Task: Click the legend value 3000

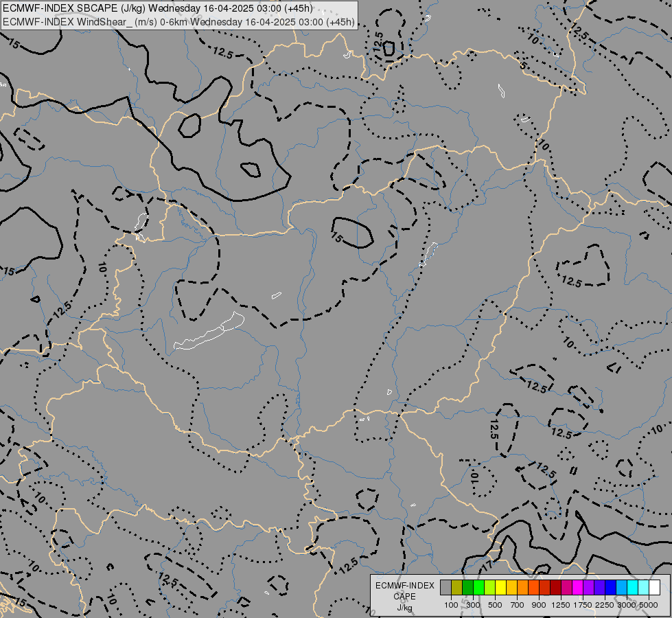Action: coord(627,605)
